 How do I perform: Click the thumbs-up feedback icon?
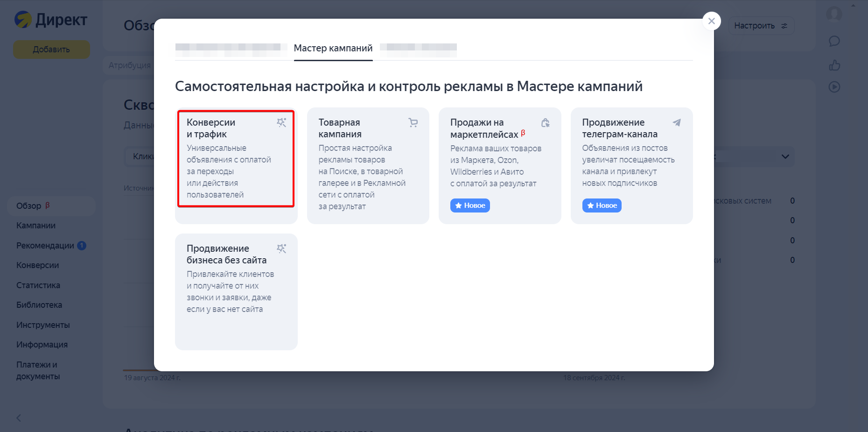(834, 65)
